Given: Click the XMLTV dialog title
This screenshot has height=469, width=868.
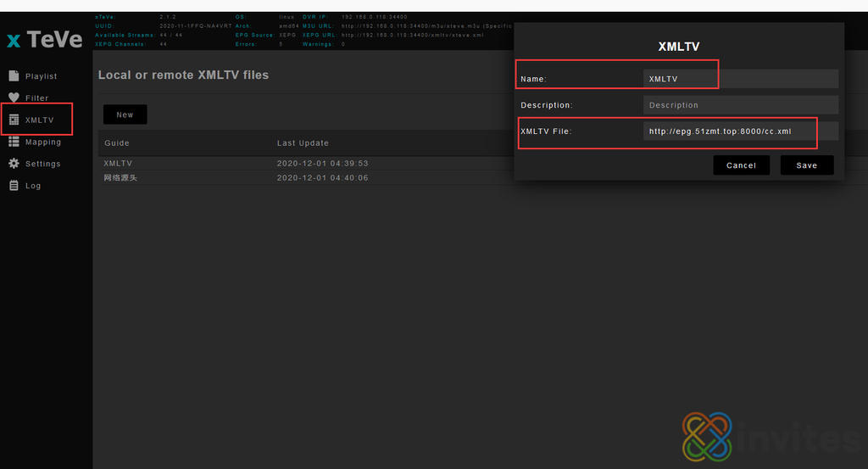Looking at the screenshot, I should point(679,47).
